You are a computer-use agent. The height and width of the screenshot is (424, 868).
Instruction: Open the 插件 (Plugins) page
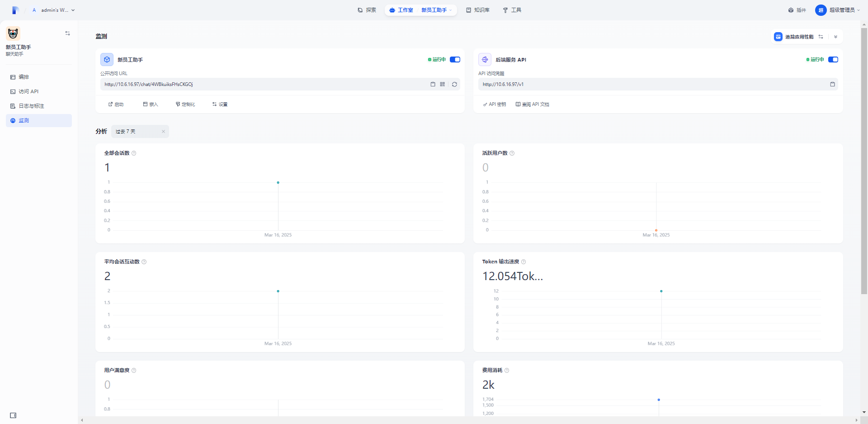coord(797,10)
